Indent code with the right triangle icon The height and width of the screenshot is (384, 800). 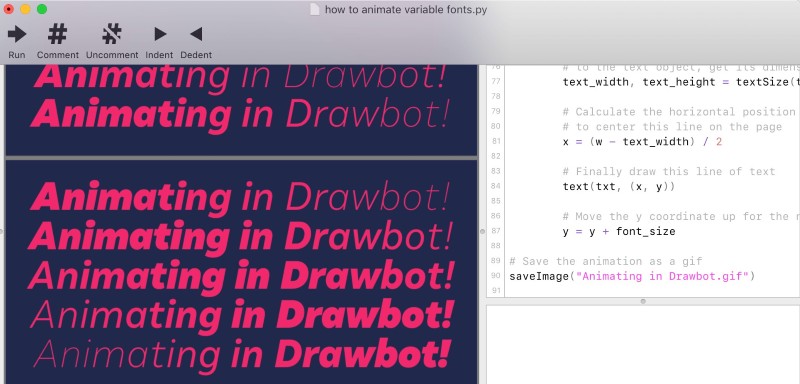click(x=160, y=34)
